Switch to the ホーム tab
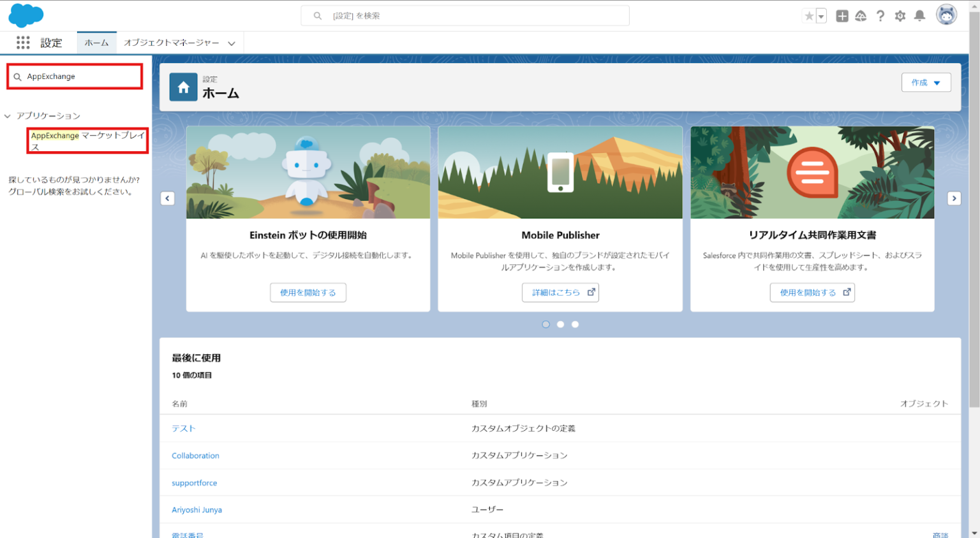This screenshot has width=980, height=538. pos(96,43)
